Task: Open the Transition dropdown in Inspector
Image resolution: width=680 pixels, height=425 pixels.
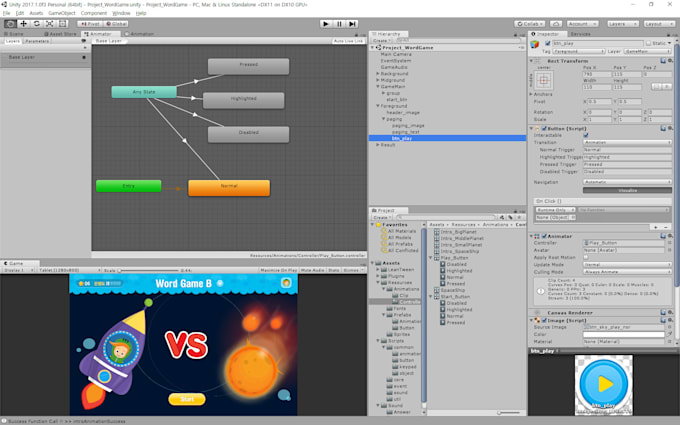Action: [x=626, y=142]
